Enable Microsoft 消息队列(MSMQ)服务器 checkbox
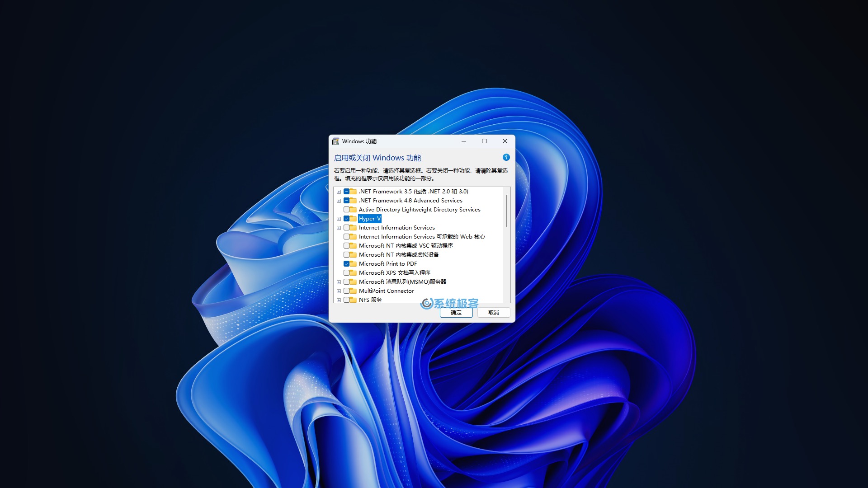Image resolution: width=868 pixels, height=488 pixels. point(346,282)
